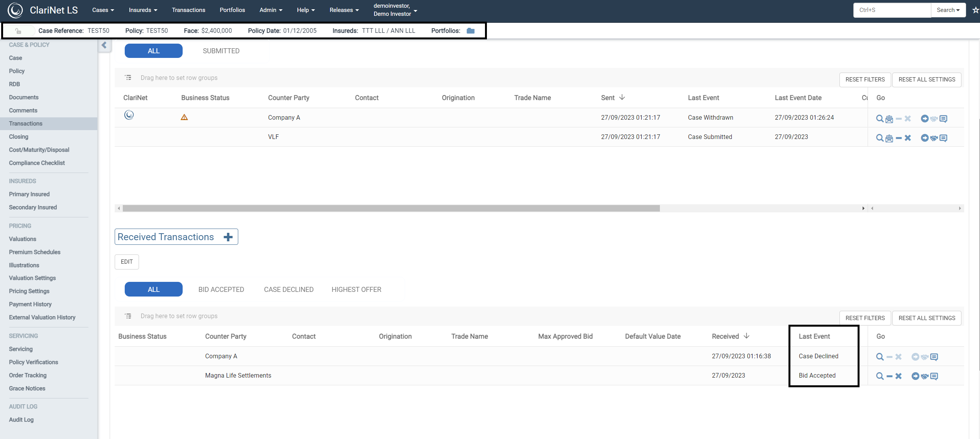Open the comment icon in Magna Life Settlements row
980x439 pixels.
pos(934,376)
